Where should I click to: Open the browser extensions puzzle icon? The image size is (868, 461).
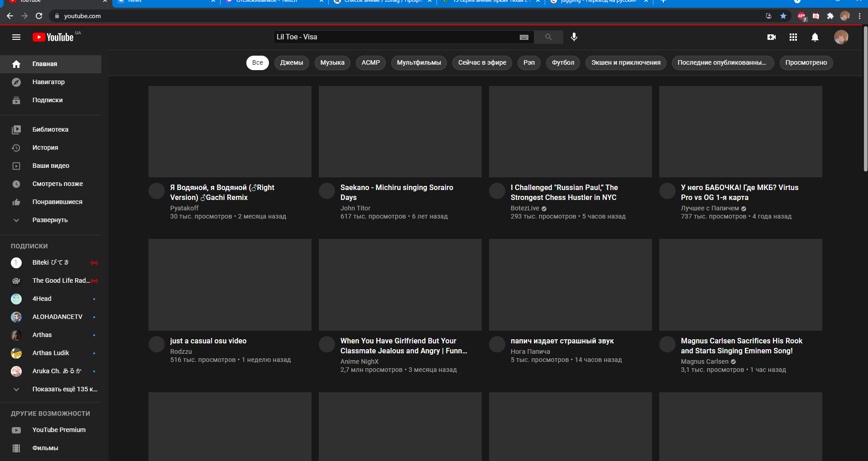[x=830, y=16]
